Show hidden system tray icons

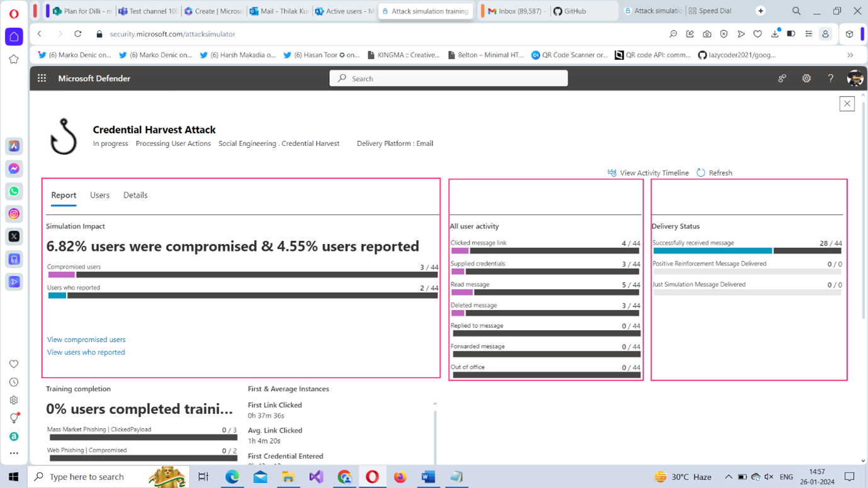(x=728, y=477)
